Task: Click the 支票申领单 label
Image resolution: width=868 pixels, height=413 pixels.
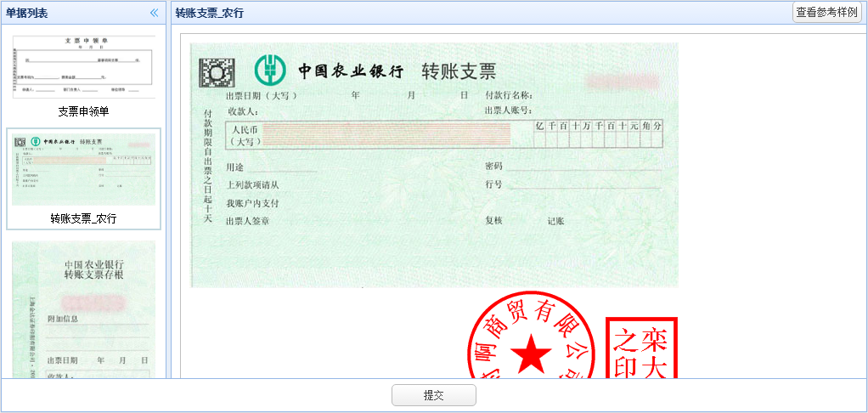Action: (83, 112)
